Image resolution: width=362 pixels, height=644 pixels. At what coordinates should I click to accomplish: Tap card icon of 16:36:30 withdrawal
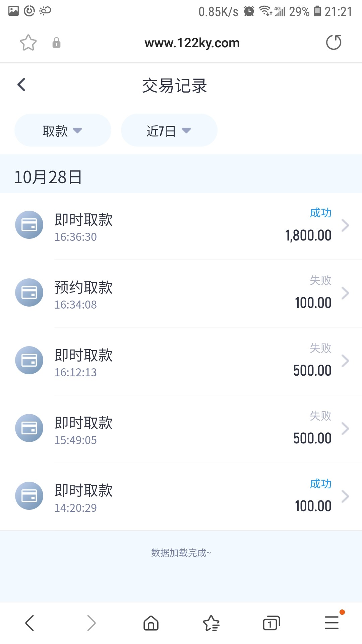click(x=29, y=225)
